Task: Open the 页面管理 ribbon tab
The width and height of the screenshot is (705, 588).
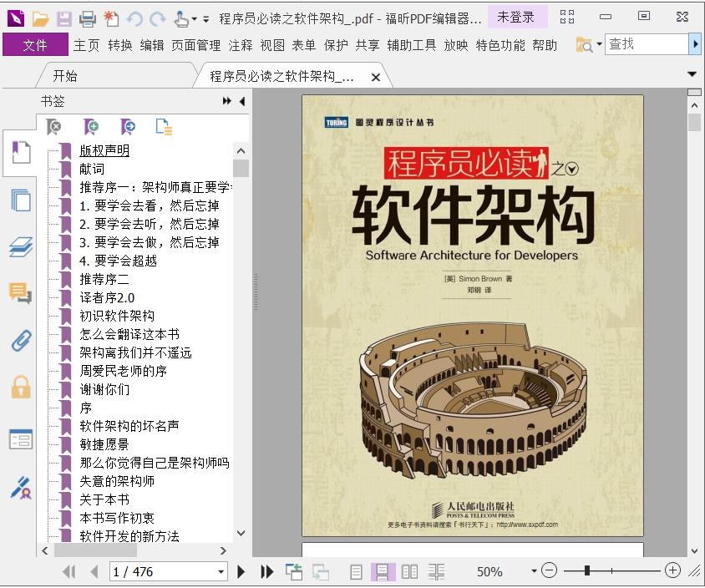Action: (196, 45)
